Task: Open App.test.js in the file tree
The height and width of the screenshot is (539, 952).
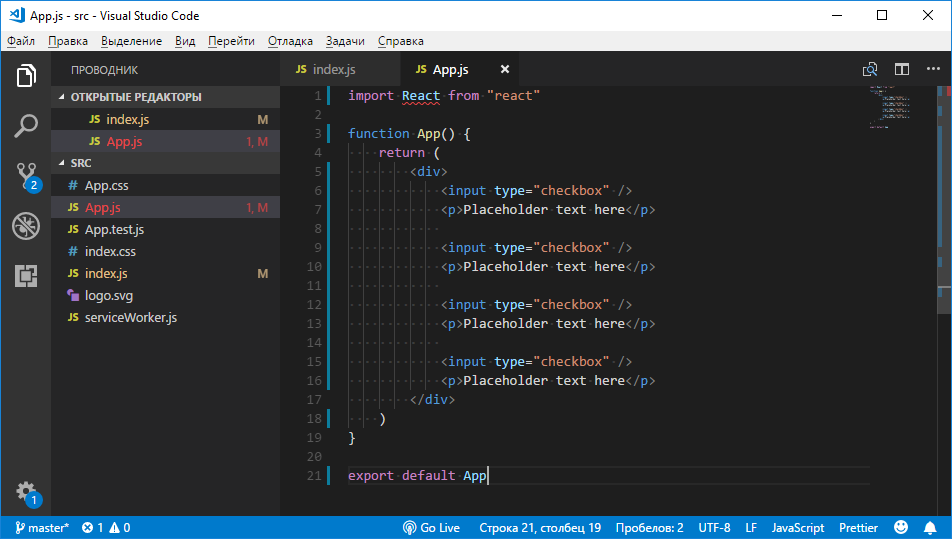Action: 114,229
